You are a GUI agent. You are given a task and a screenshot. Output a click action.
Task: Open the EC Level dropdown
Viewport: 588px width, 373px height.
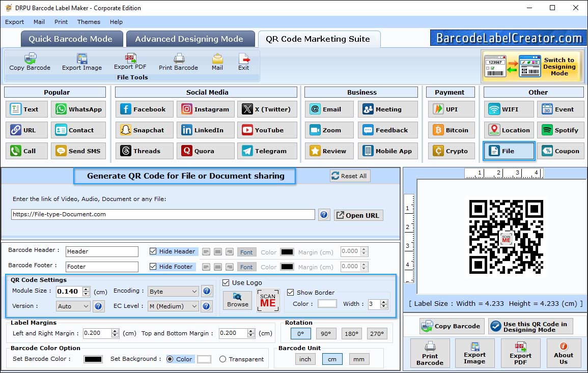173,306
